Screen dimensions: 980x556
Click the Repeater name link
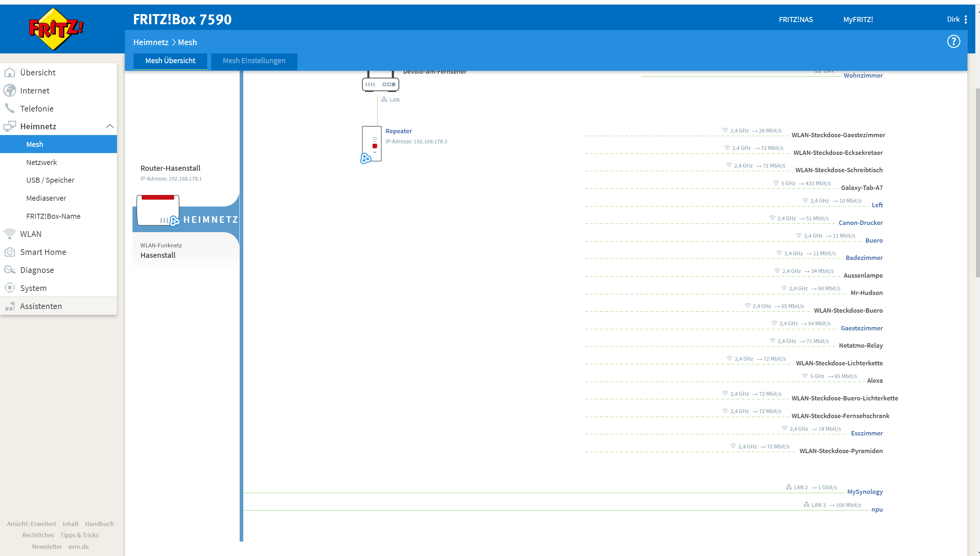(398, 131)
